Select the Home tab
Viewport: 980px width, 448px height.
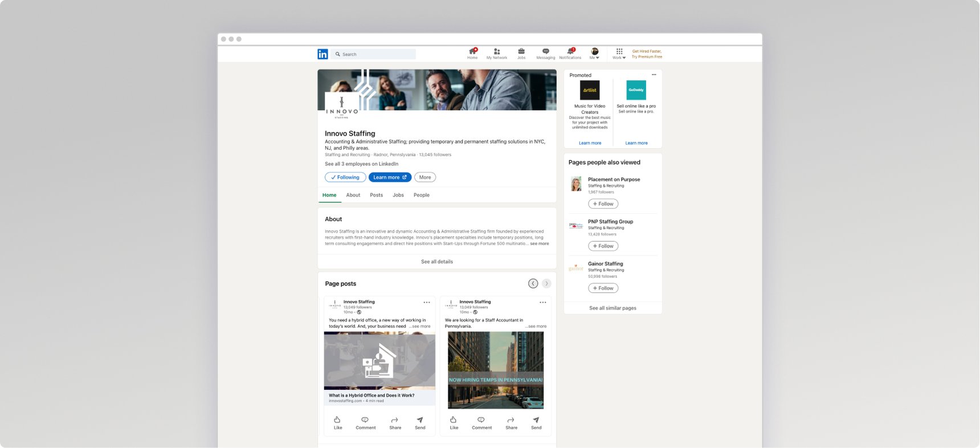329,195
